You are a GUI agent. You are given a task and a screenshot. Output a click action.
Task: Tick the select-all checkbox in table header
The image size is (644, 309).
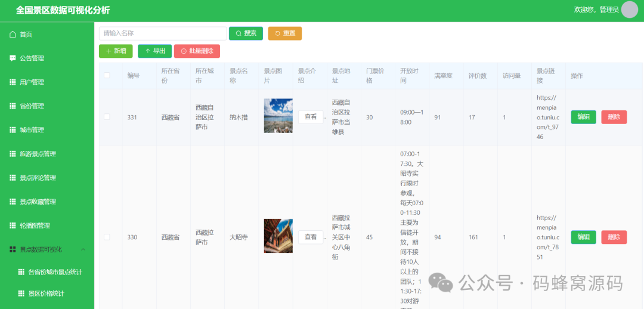coord(107,75)
